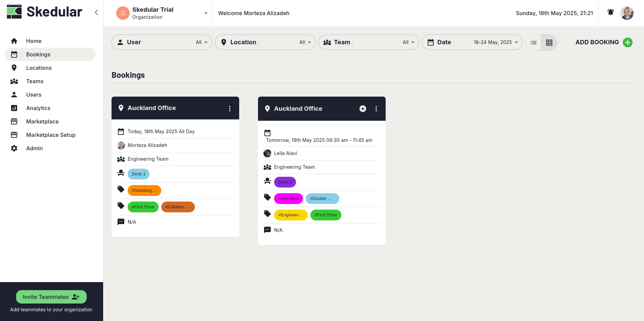Image resolution: width=644 pixels, height=321 pixels.
Task: Switch to grid view for bookings
Action: click(x=549, y=42)
